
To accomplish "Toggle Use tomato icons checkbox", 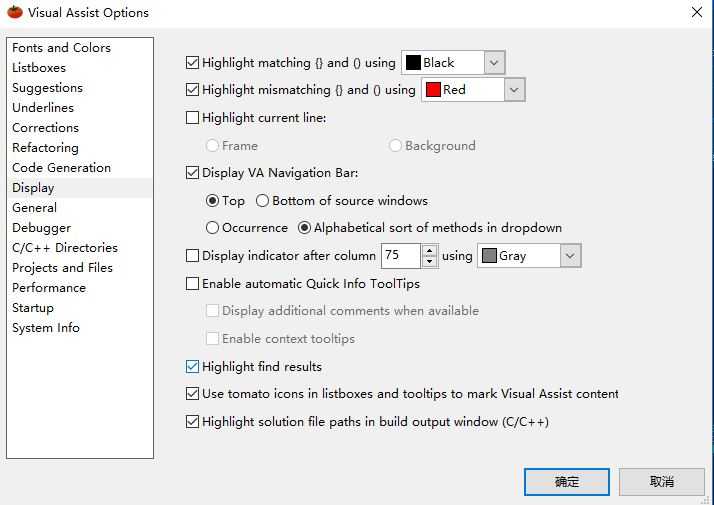I will point(193,394).
